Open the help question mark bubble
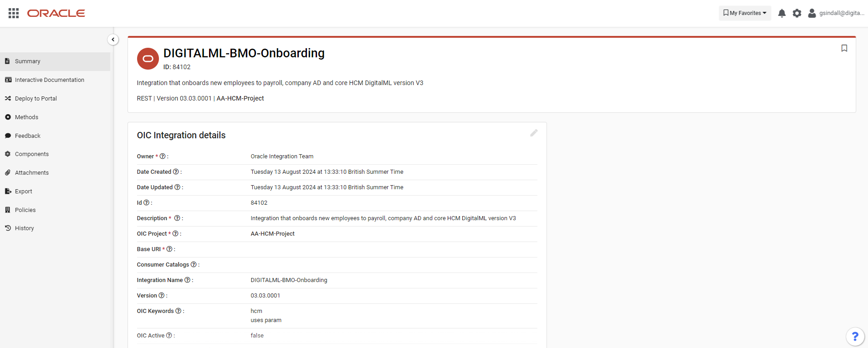Viewport: 868px width, 348px height. (x=855, y=337)
